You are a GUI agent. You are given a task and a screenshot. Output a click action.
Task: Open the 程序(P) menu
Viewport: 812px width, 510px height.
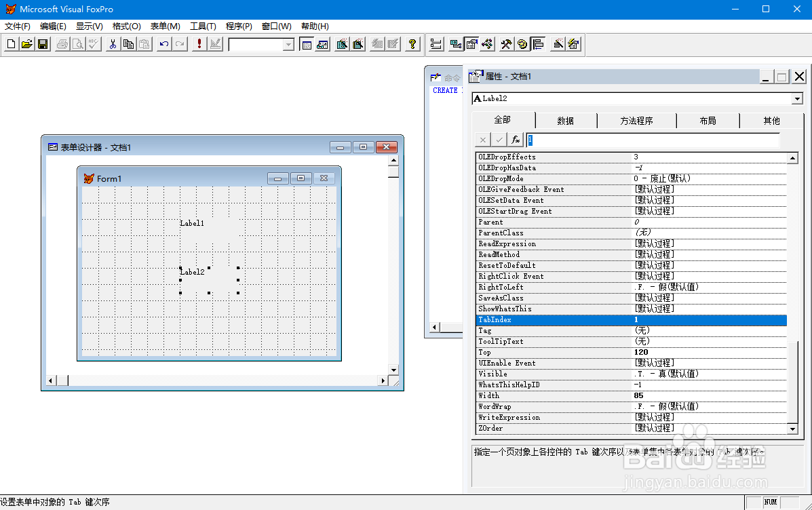point(239,26)
